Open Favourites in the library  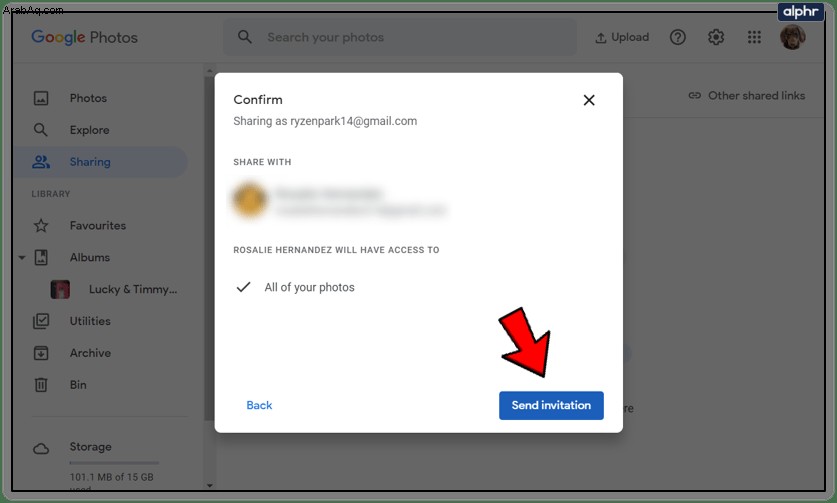pyautogui.click(x=100, y=225)
